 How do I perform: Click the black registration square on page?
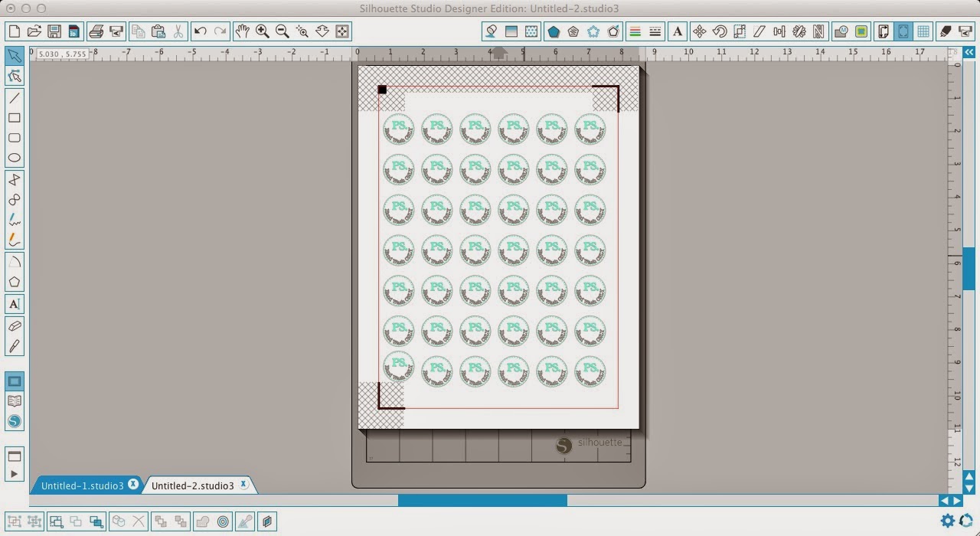[382, 90]
